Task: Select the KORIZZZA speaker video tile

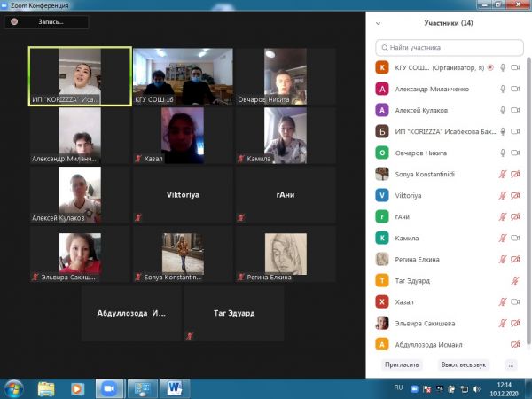Action: tap(80, 76)
